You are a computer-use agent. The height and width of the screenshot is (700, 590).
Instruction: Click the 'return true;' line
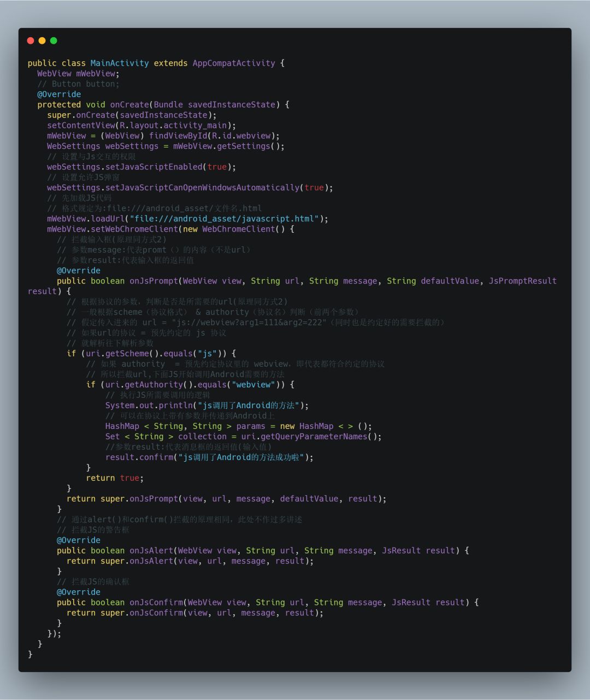click(x=115, y=479)
